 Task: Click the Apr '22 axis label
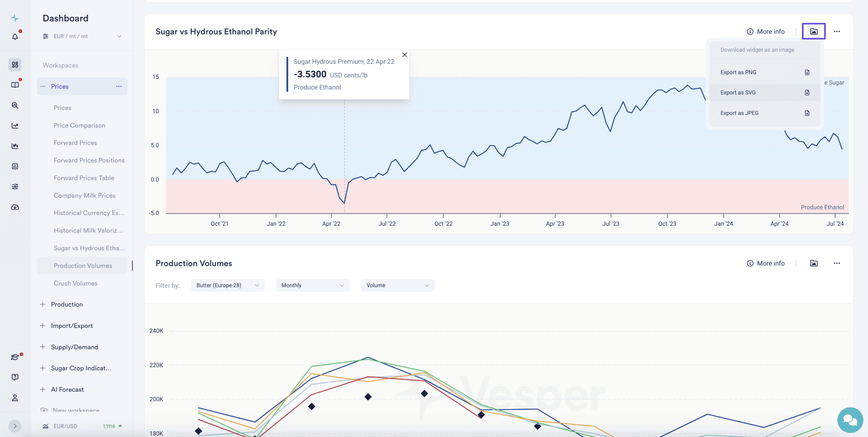(x=331, y=224)
